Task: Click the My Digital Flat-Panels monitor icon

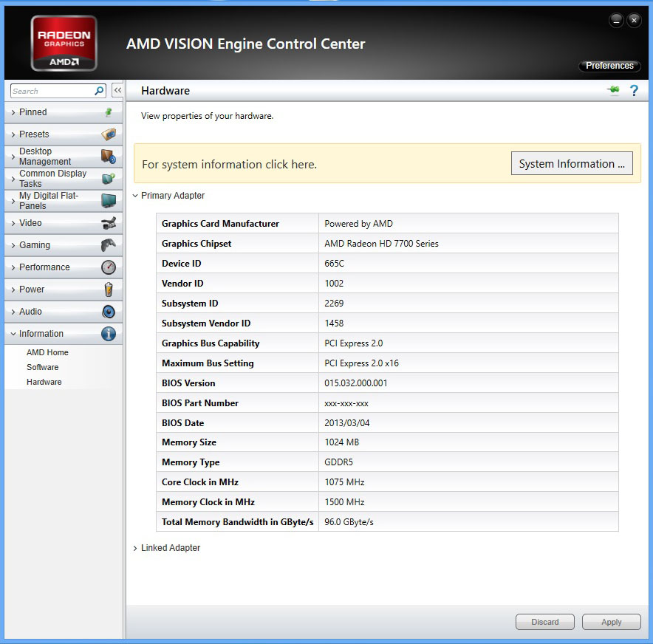Action: coord(109,201)
